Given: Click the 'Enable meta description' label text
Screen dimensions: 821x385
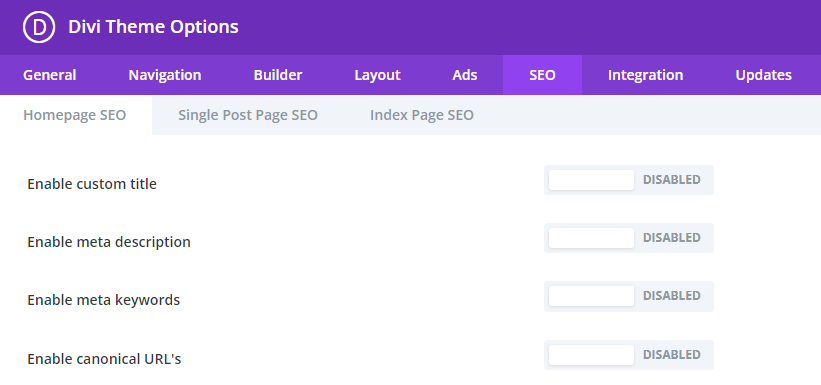Looking at the screenshot, I should [109, 242].
